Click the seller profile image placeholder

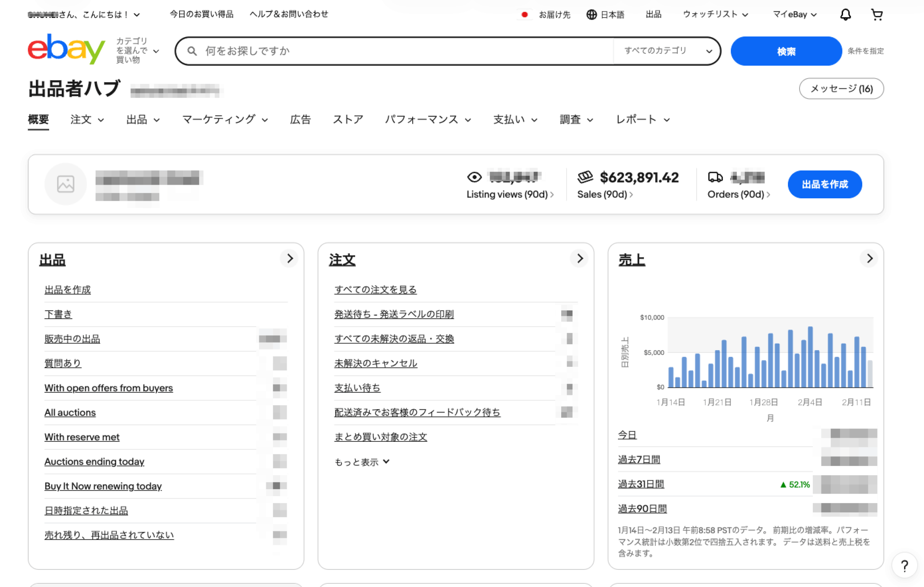(65, 184)
